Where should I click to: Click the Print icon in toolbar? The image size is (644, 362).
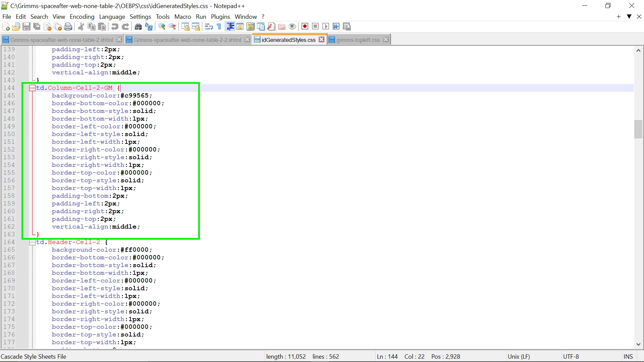click(x=68, y=27)
